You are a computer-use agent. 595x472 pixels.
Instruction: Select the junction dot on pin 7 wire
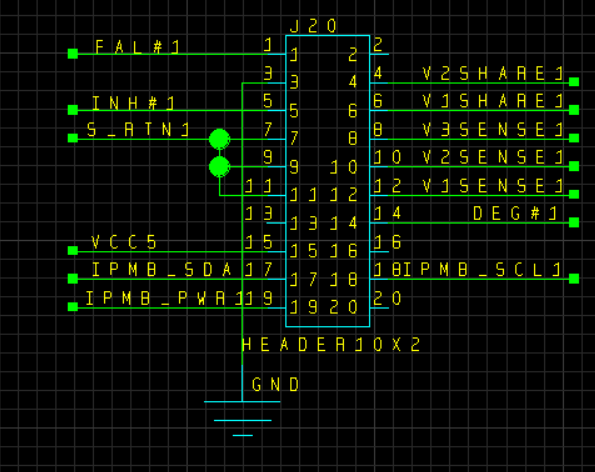[x=219, y=139]
